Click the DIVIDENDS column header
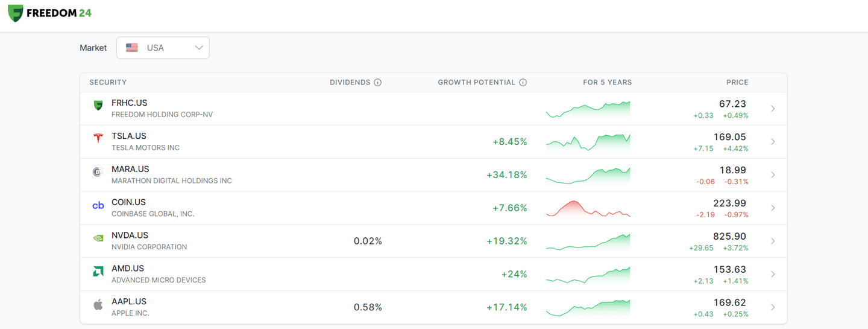Image resolution: width=868 pixels, height=329 pixels. (350, 82)
